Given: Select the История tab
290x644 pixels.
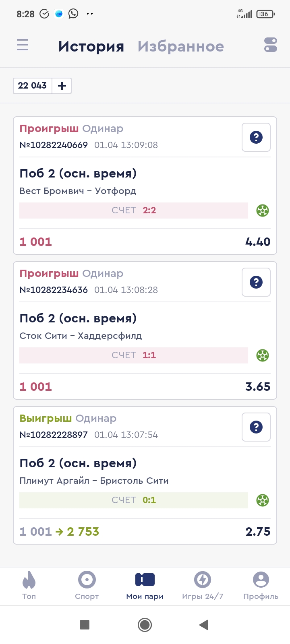Looking at the screenshot, I should click(91, 47).
